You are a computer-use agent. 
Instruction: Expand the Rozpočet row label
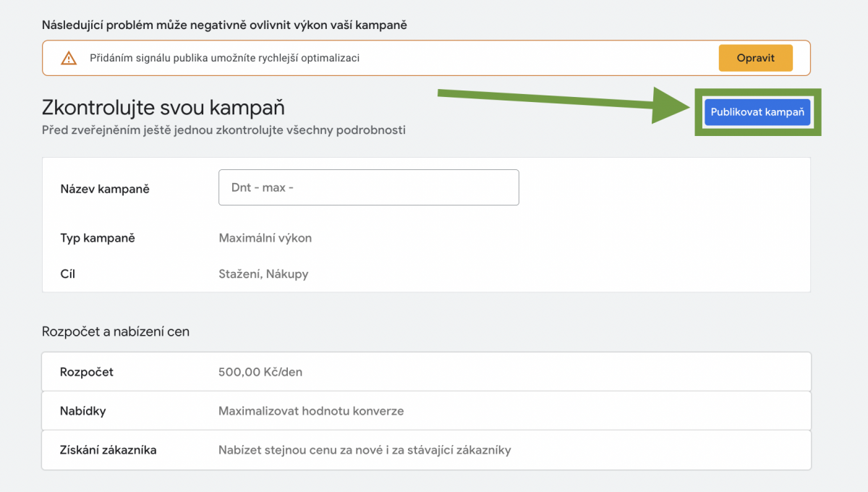tap(87, 372)
